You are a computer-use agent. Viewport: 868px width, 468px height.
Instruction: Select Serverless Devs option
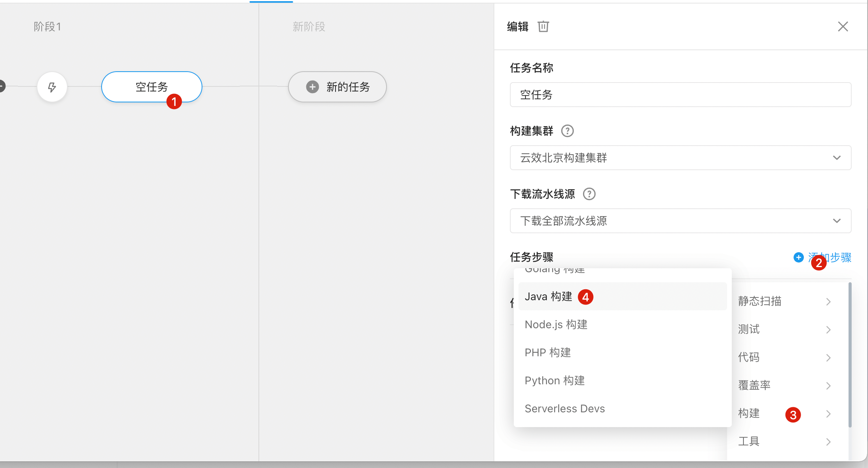564,409
